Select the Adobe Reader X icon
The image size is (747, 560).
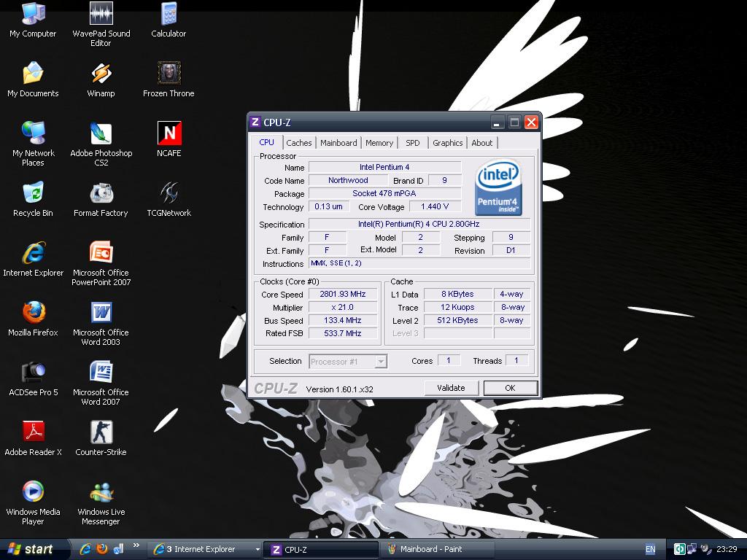click(x=33, y=438)
